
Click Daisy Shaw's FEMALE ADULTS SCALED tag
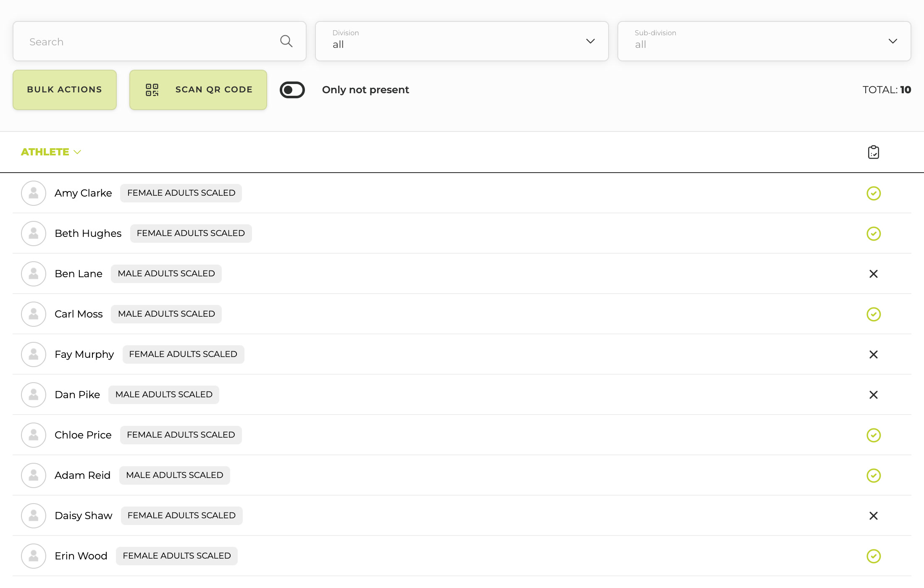(x=182, y=516)
